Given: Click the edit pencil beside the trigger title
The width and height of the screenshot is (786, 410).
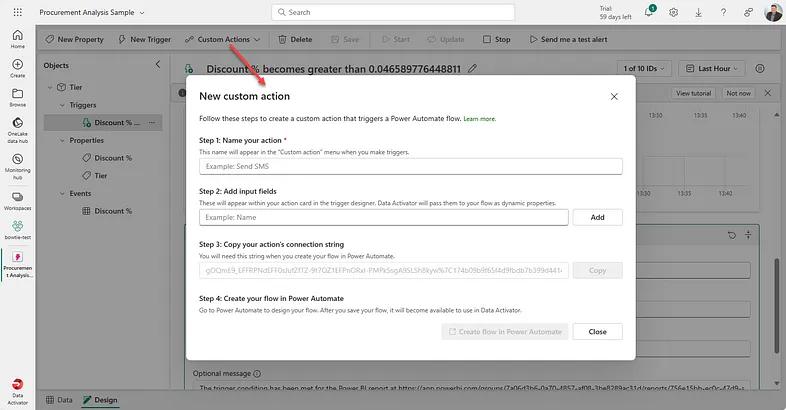Looking at the screenshot, I should (472, 69).
